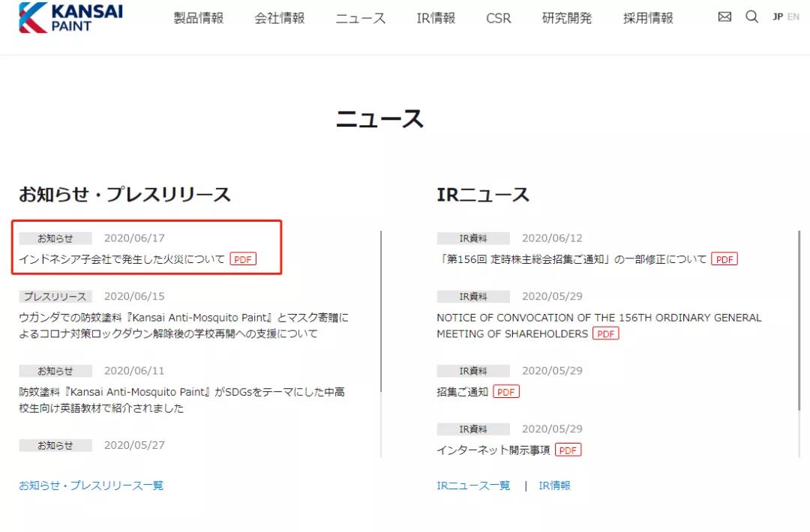Click the Kansai Paint logo
Viewport: 810px width, 532px height.
coord(70,17)
